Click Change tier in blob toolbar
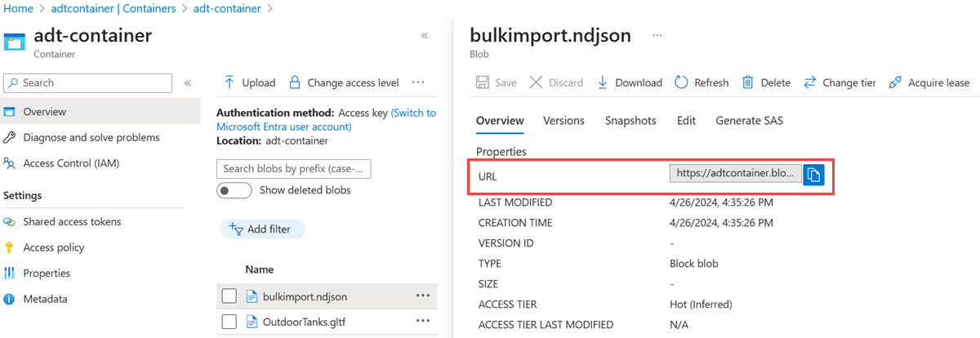Screen dimensions: 980x338 (x=840, y=82)
